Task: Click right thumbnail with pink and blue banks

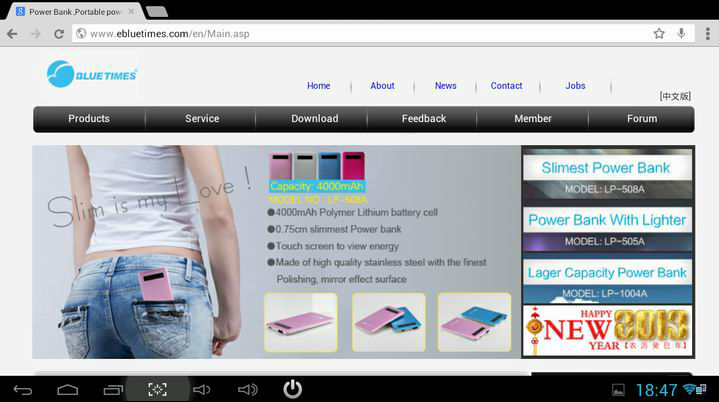Action: [x=474, y=322]
